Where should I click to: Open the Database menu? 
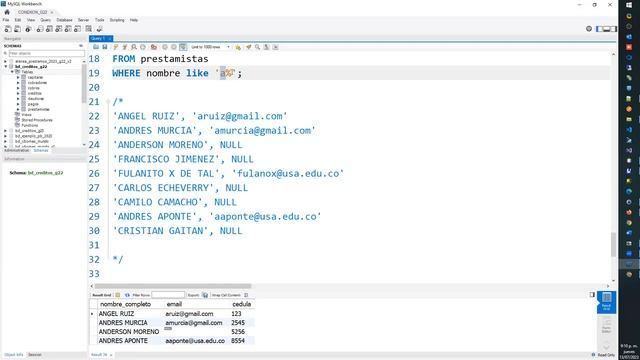click(x=64, y=20)
